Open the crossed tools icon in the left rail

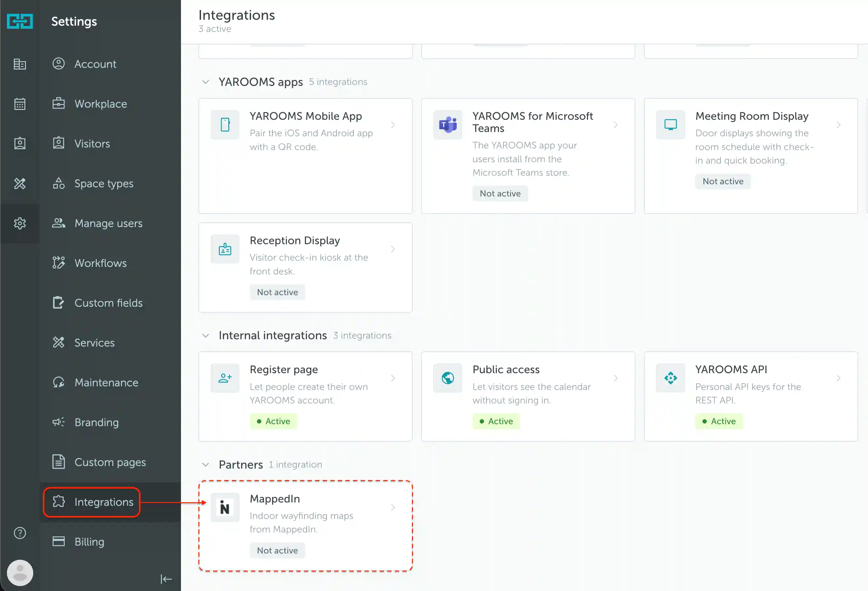[20, 183]
